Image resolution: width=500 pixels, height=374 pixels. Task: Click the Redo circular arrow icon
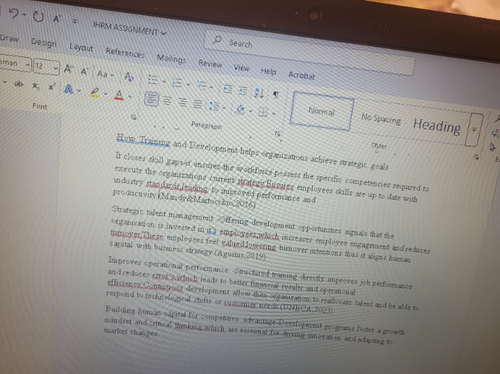pos(38,16)
